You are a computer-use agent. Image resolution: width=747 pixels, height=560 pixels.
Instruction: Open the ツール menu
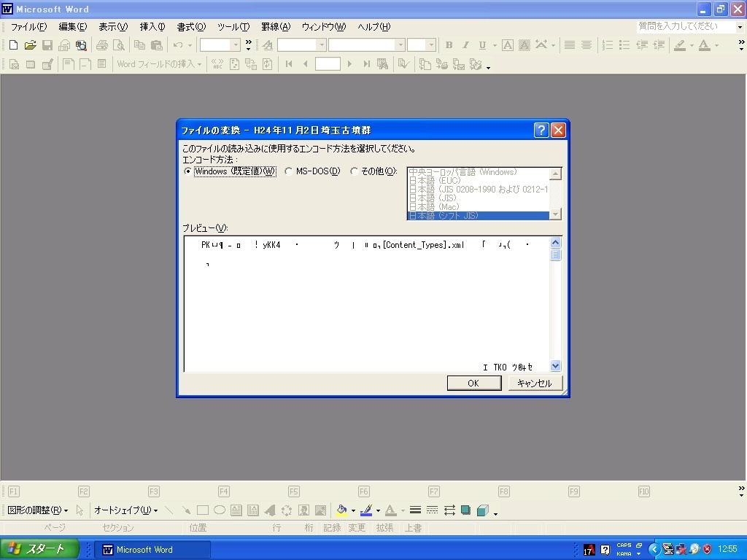pyautogui.click(x=233, y=27)
